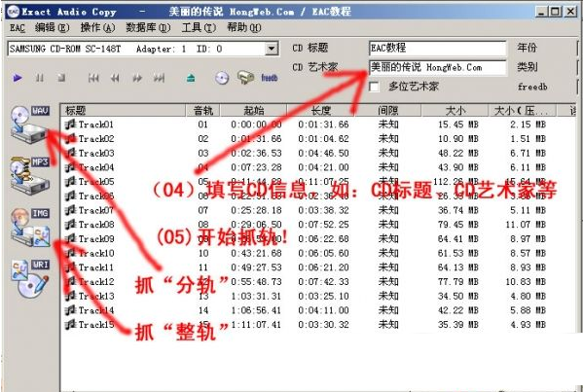This screenshot has width=583, height=392.
Task: Open the 编辑(E) menu
Action: click(52, 28)
